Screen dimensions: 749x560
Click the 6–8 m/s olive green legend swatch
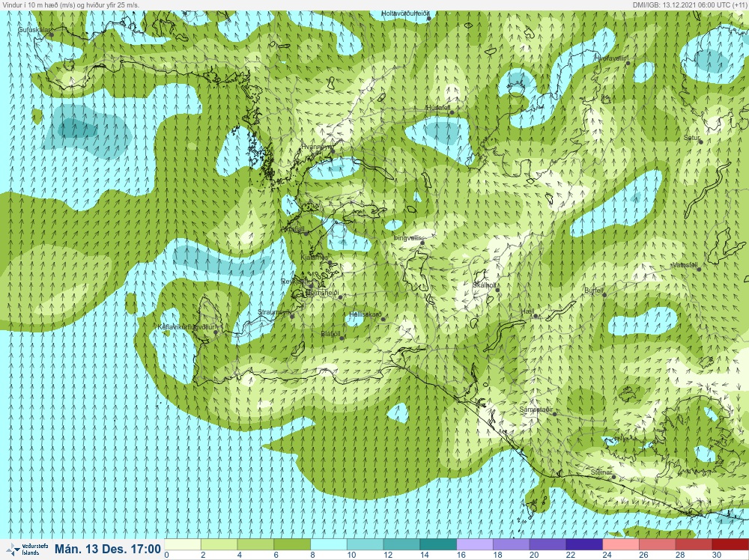292,545
